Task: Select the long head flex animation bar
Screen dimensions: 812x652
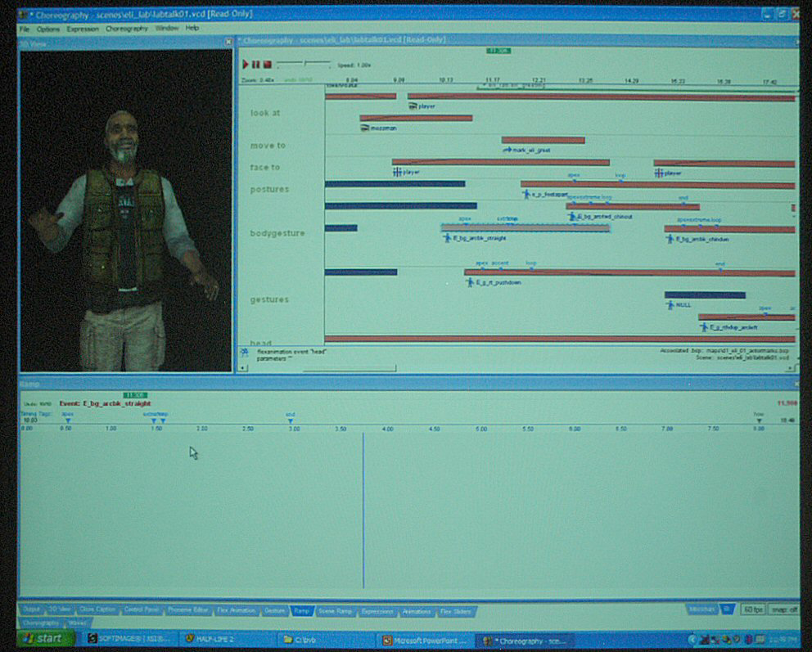Action: tap(560, 339)
